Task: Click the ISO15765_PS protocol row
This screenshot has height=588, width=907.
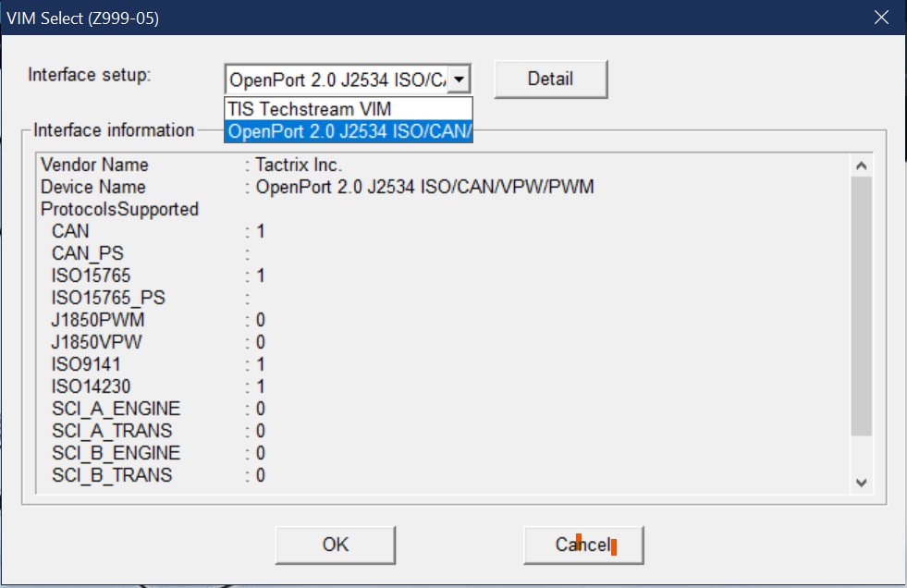Action: 108,298
